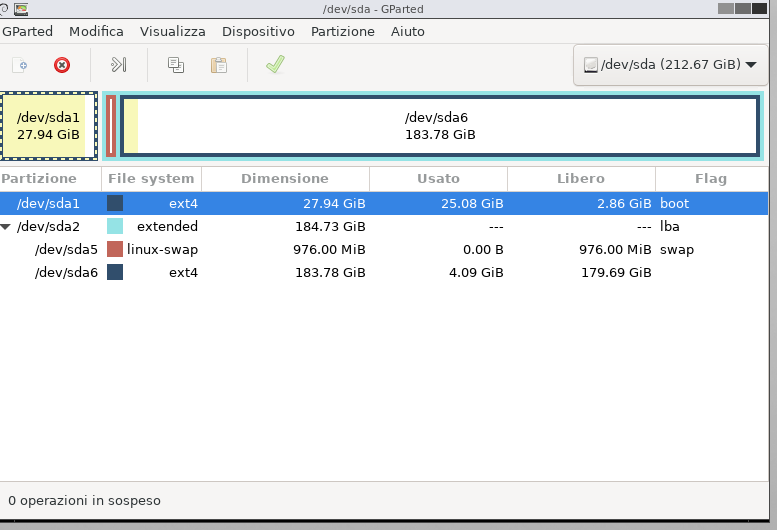Open the /dev/sda device selector dropdown
The height and width of the screenshot is (530, 777).
click(670, 64)
